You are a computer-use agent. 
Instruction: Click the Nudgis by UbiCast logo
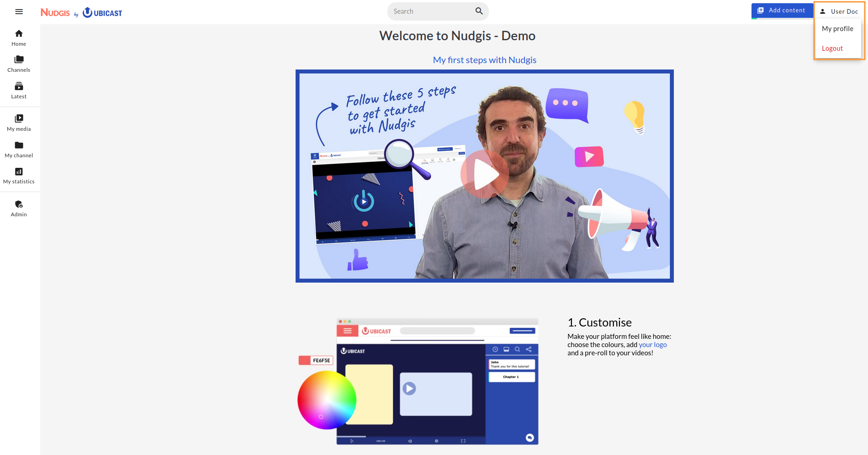(81, 12)
